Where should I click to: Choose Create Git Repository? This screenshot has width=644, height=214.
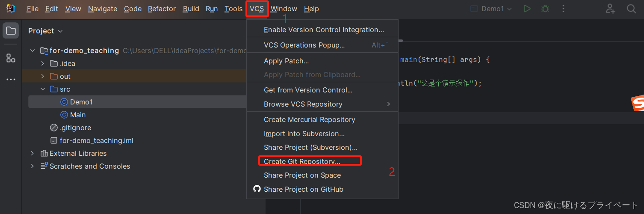(322, 161)
